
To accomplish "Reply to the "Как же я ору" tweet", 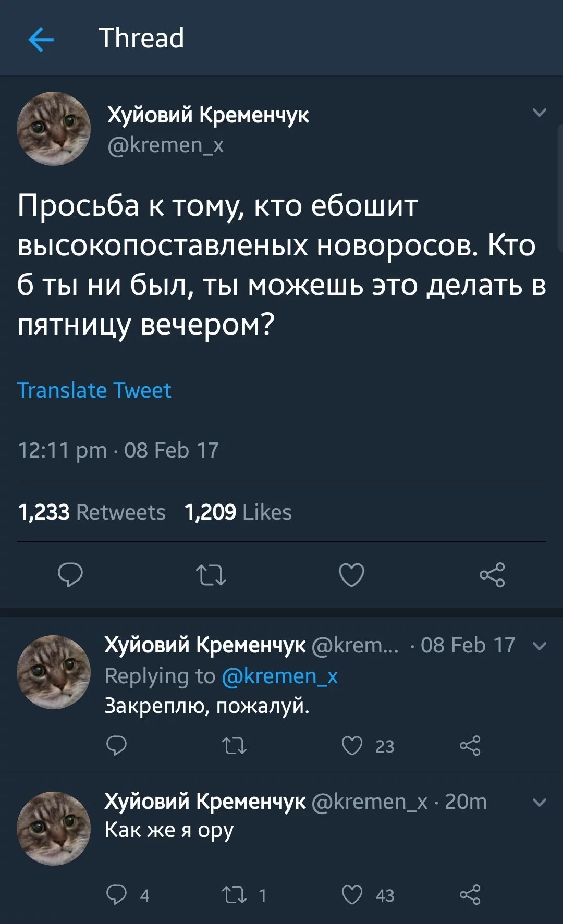I will pos(116,895).
